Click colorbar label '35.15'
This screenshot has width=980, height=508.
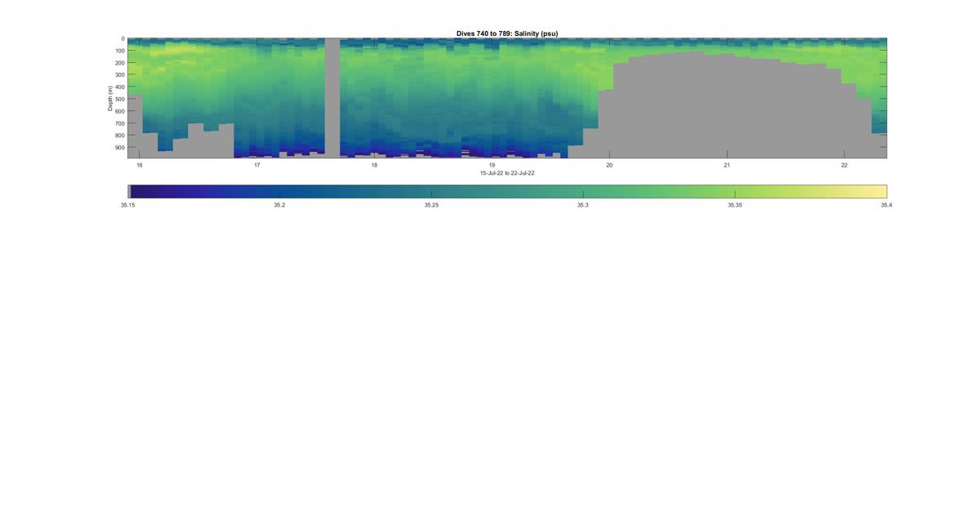(128, 206)
